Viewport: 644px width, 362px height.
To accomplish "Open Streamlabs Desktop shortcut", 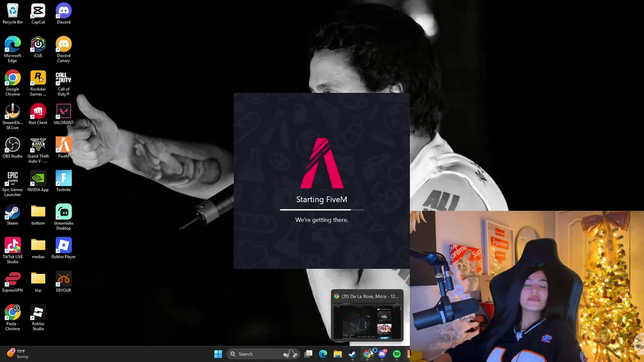I will (x=63, y=217).
